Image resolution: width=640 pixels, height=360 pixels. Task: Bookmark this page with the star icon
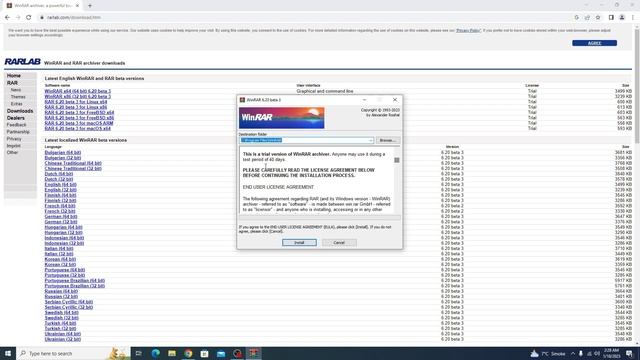[598, 18]
